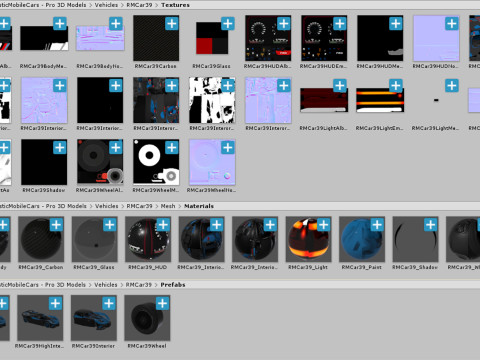
Task: Click the plus icon on the RMCar39HUDEm texture
Action: click(x=340, y=24)
